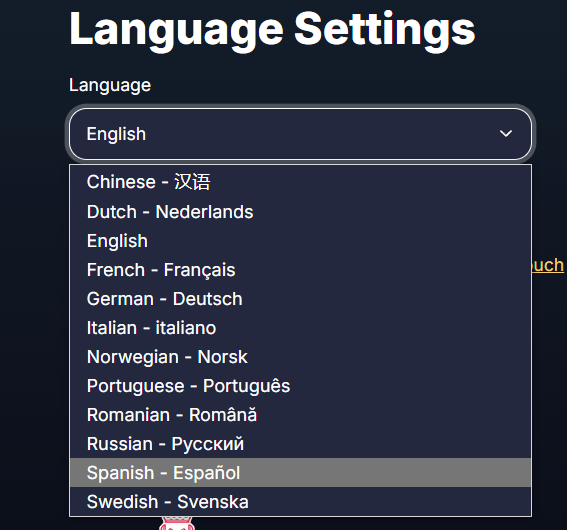Viewport: 567px width, 530px height.
Task: Collapse the Language combo box showing English
Action: click(300, 134)
